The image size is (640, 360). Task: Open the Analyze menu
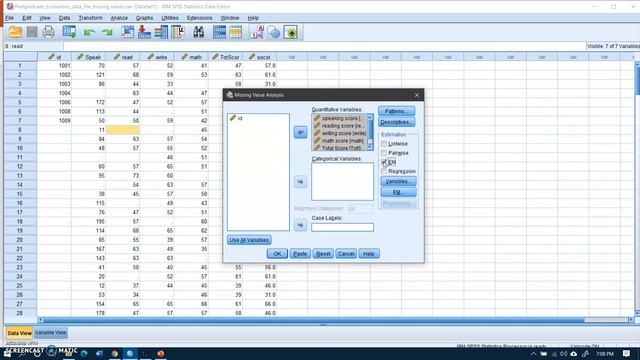coord(119,18)
